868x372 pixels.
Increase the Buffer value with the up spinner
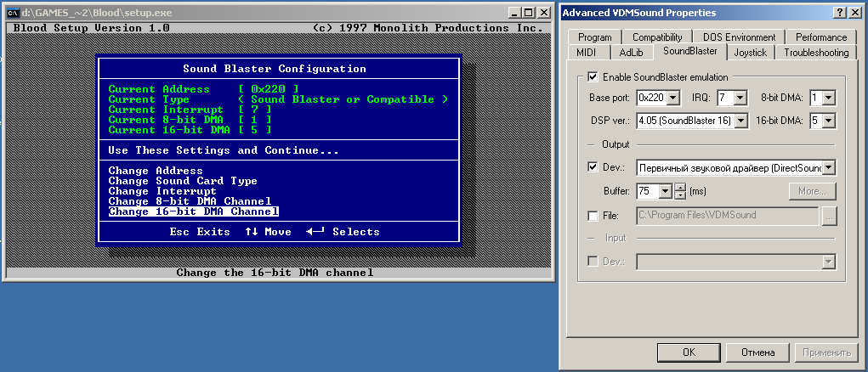681,188
